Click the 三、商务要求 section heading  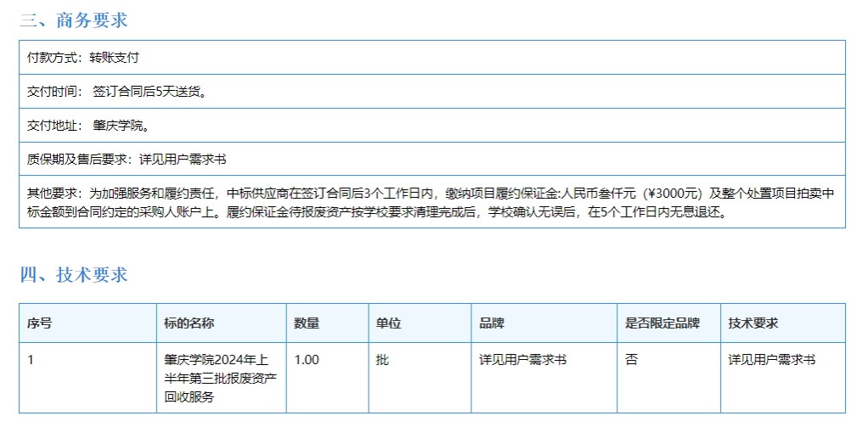[74, 20]
